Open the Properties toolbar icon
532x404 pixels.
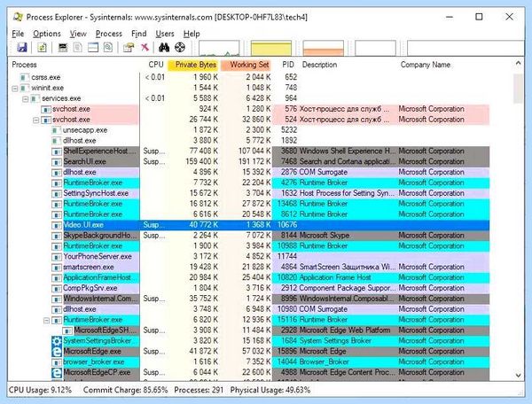[129, 48]
